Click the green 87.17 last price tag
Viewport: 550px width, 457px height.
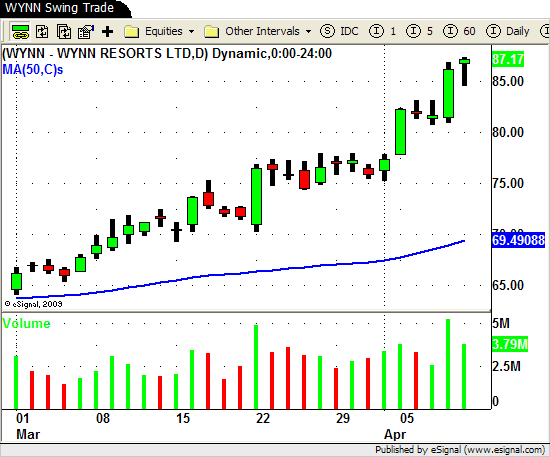[508, 59]
